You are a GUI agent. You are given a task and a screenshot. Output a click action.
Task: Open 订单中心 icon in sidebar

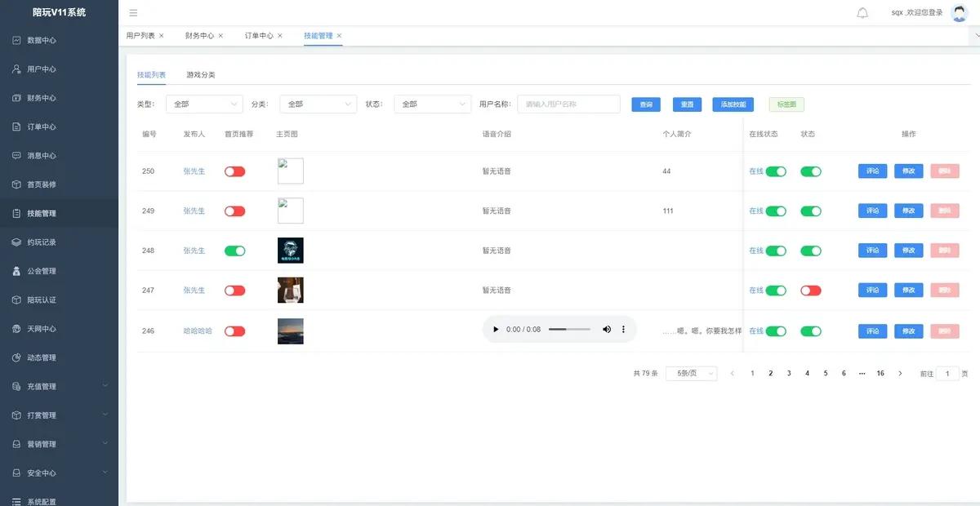tap(16, 126)
